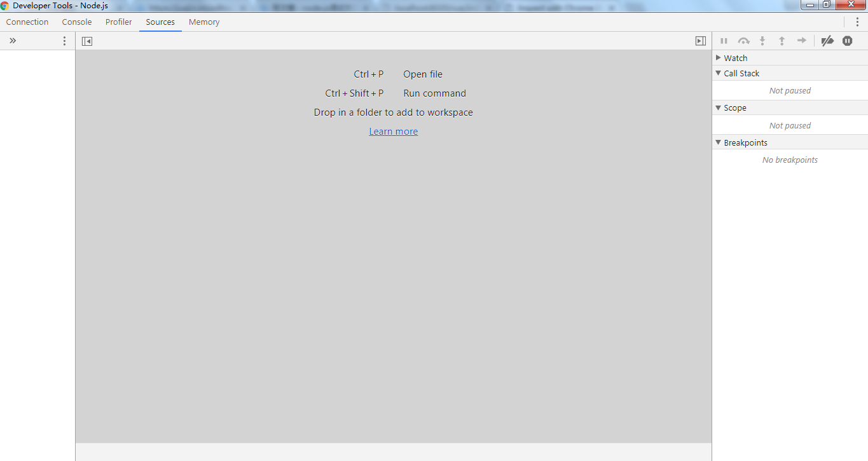Expand the Watch section
Screen dimensions: 868x461
(790, 58)
